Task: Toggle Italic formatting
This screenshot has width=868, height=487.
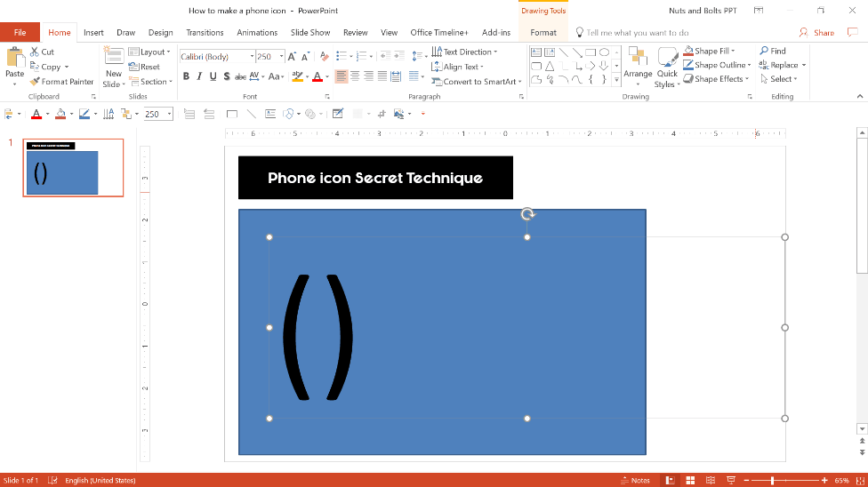Action: click(199, 76)
